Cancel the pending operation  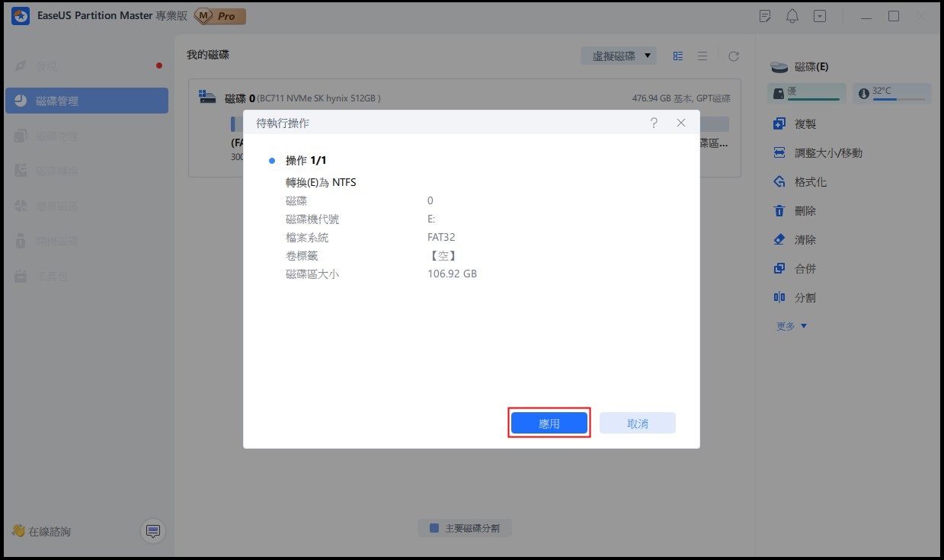(x=637, y=422)
